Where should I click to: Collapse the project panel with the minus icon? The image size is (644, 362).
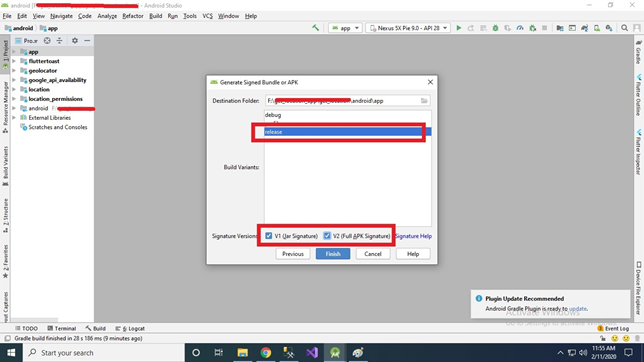click(x=87, y=41)
